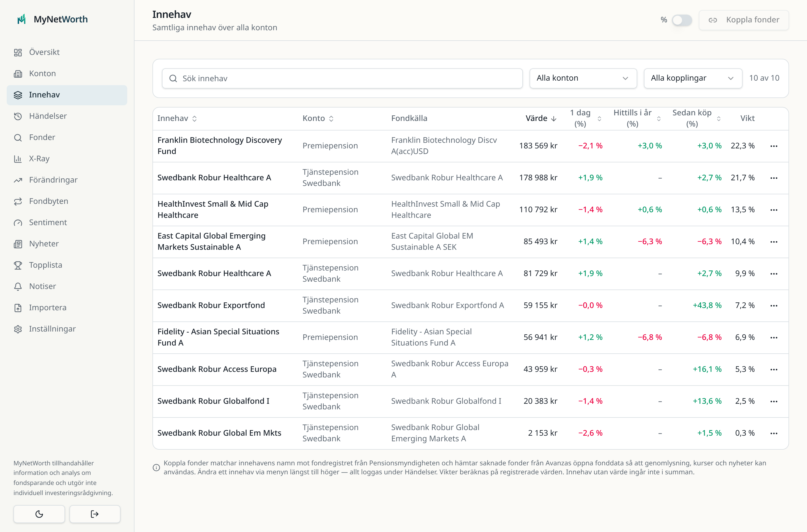Click the Förändringar trend icon
Screen dimensions: 807x532
[x=18, y=180]
